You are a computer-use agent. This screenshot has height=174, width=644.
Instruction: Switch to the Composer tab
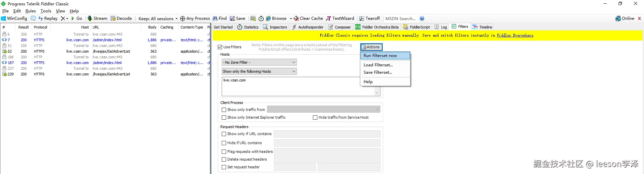coord(339,27)
